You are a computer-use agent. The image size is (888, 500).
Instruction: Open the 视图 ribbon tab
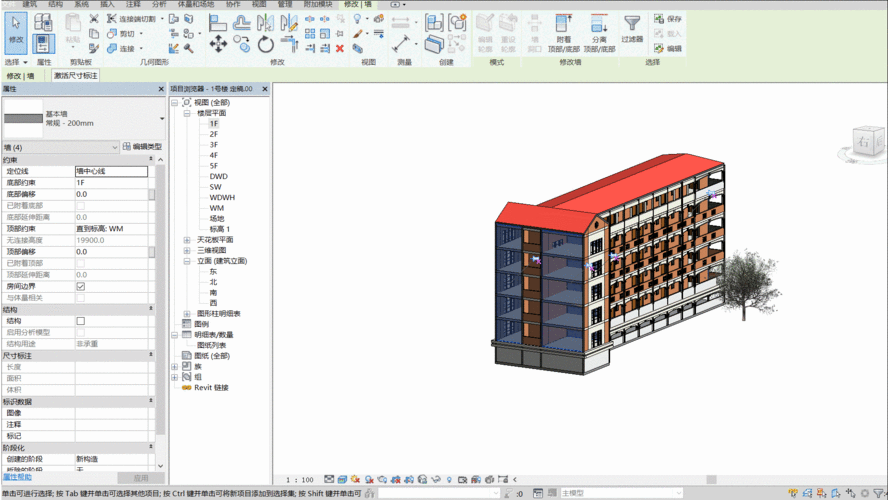[259, 4]
